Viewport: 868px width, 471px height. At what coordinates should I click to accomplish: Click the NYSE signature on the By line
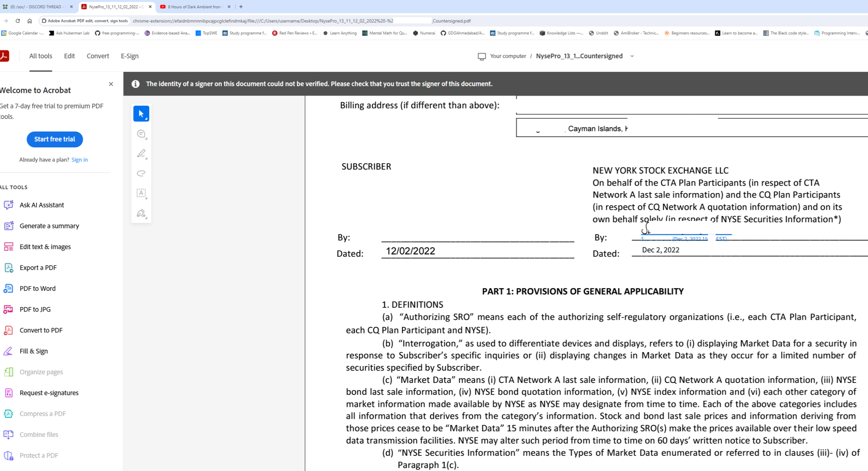[x=686, y=232]
